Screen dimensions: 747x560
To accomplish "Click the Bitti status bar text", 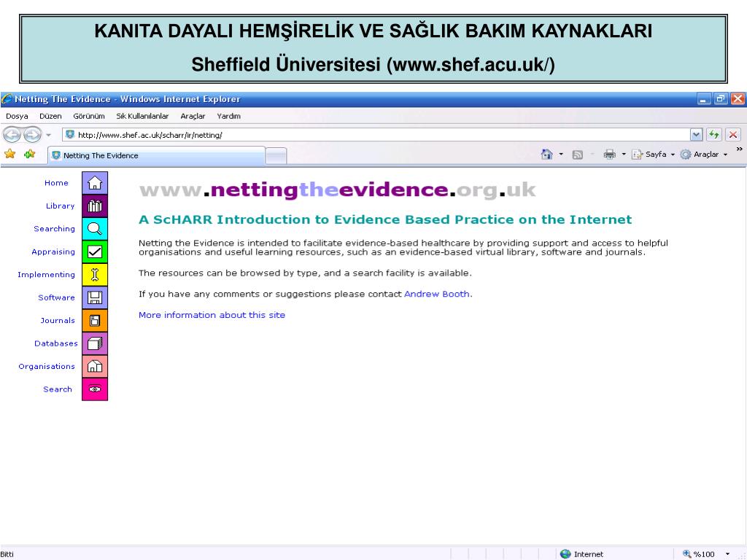I will coord(7,554).
